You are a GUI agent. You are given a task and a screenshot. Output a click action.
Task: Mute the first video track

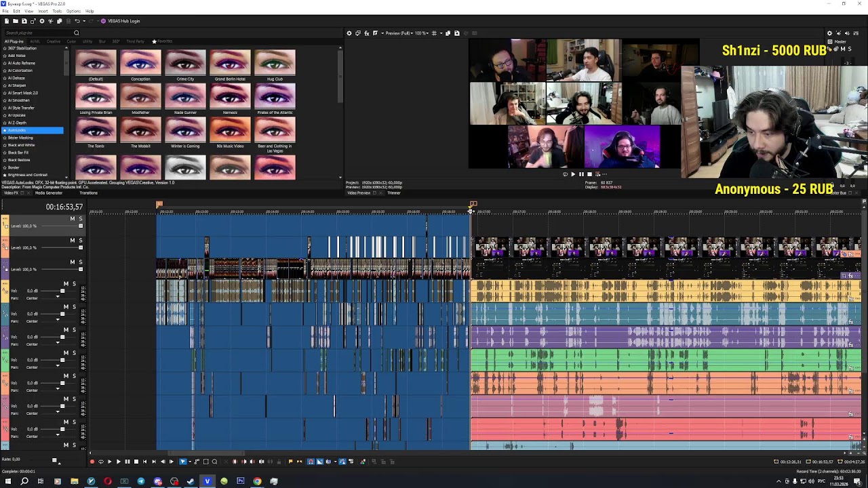tap(72, 219)
